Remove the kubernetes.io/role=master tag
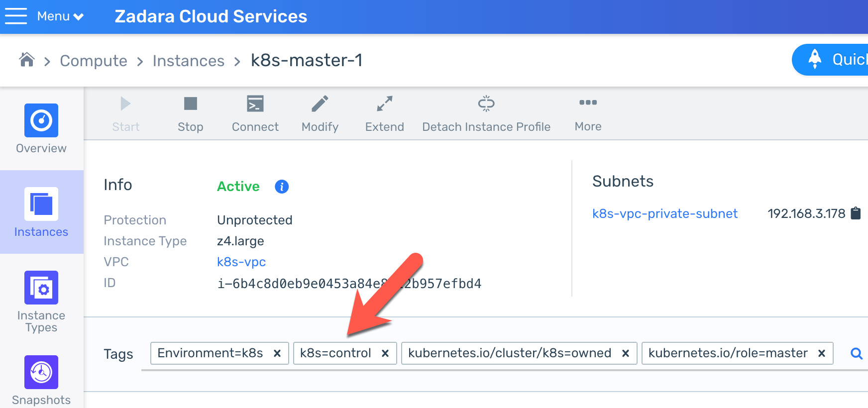This screenshot has height=408, width=868. (822, 353)
